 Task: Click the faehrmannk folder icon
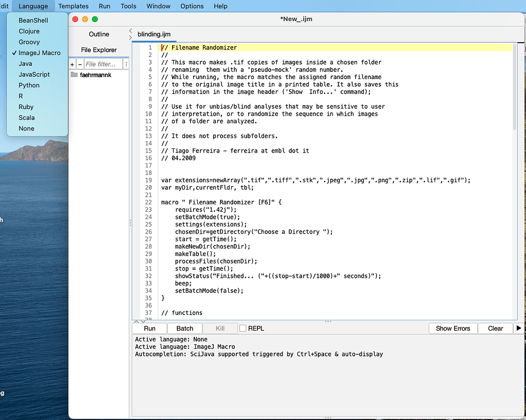pyautogui.click(x=74, y=74)
